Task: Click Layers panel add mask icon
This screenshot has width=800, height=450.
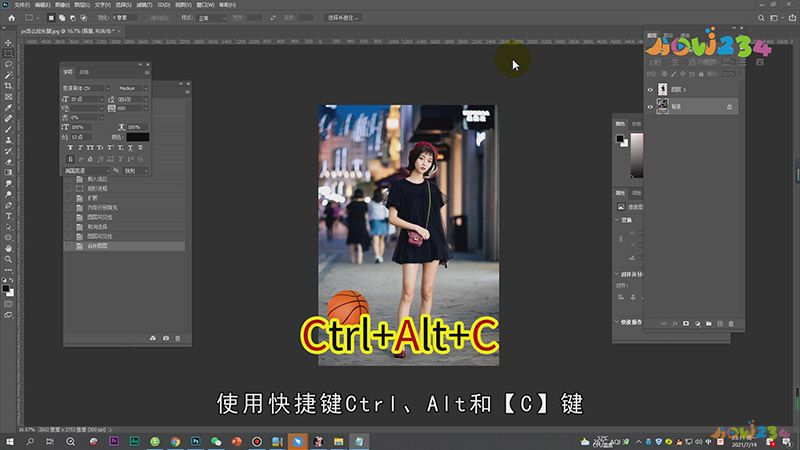Action: pyautogui.click(x=686, y=323)
